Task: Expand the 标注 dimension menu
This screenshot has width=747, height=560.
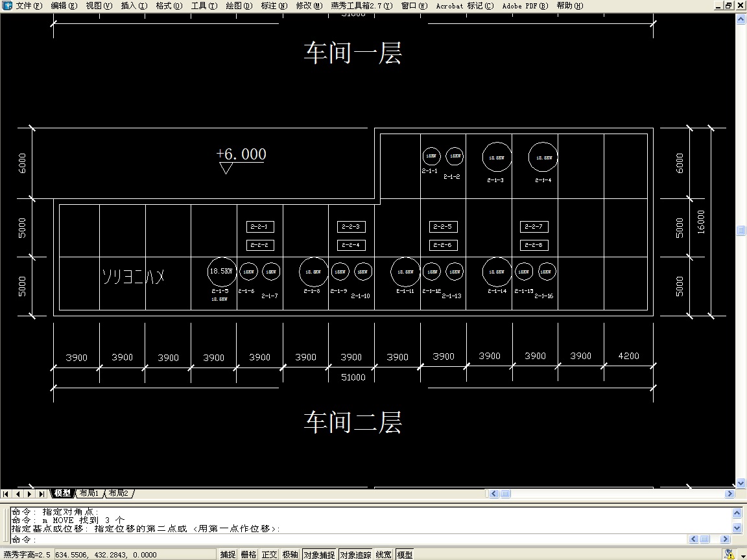Action: [274, 6]
